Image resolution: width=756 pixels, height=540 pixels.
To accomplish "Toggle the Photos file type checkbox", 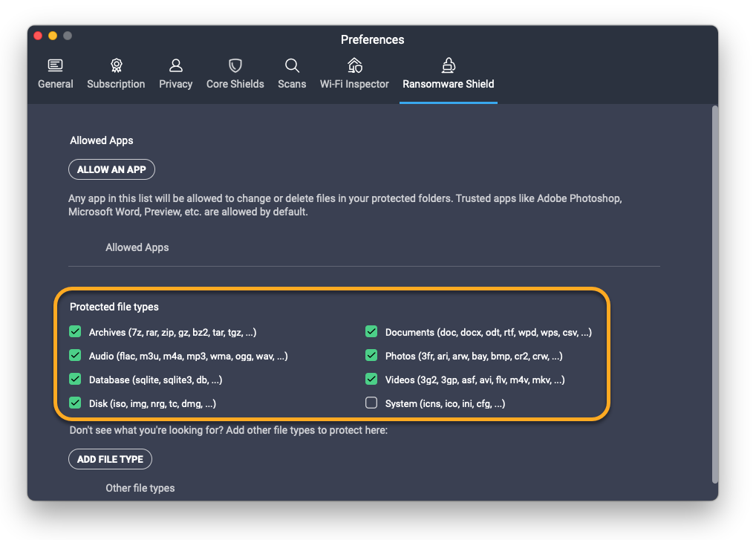I will (x=371, y=356).
